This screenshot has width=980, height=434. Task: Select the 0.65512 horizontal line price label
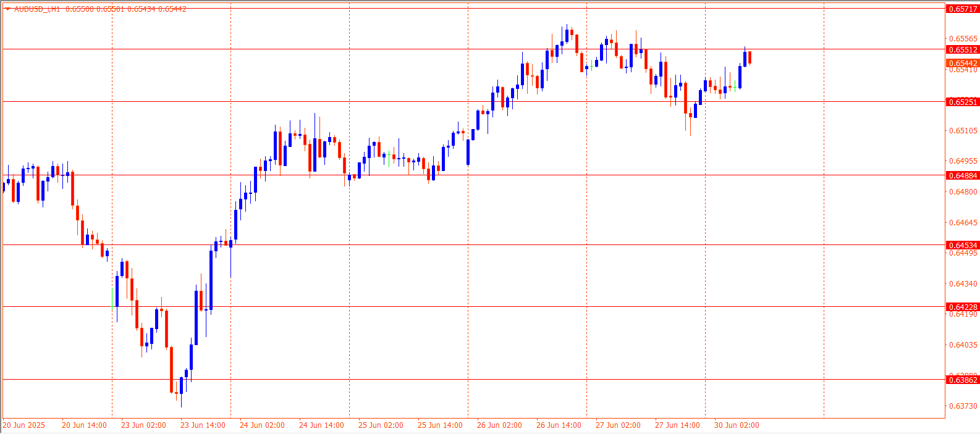(x=963, y=49)
